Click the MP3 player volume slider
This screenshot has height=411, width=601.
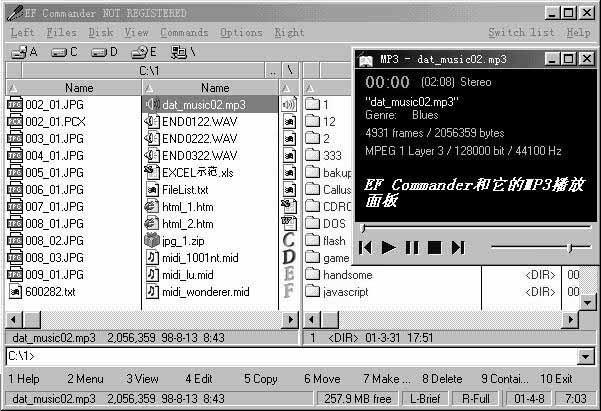[x=570, y=247]
